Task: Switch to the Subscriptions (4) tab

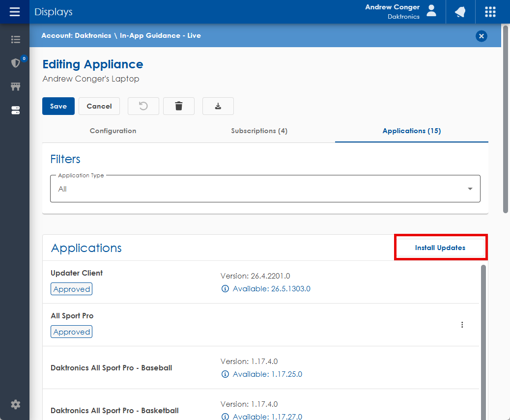Action: coord(259,131)
